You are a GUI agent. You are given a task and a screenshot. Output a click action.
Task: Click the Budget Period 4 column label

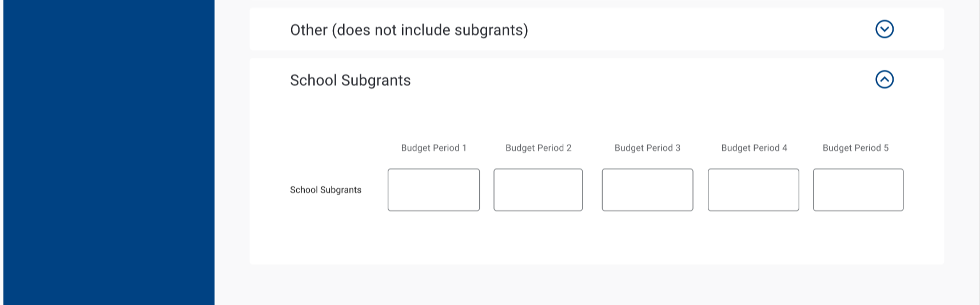click(754, 148)
